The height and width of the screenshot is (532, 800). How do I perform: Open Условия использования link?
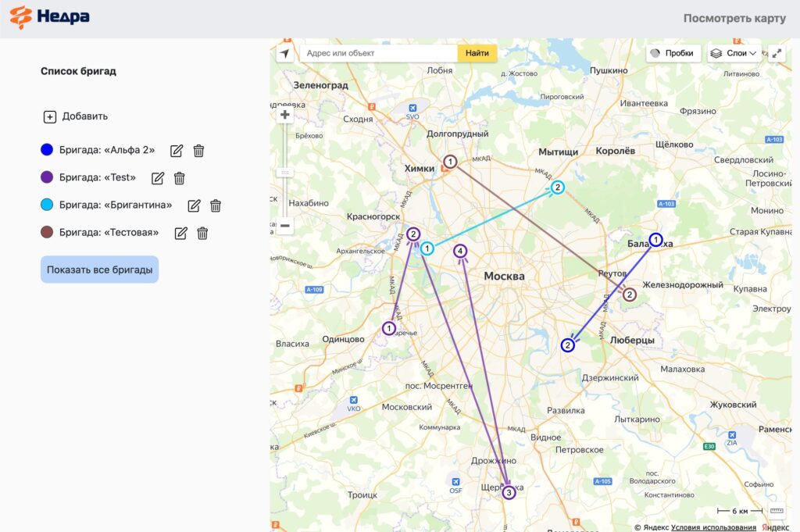pyautogui.click(x=713, y=527)
